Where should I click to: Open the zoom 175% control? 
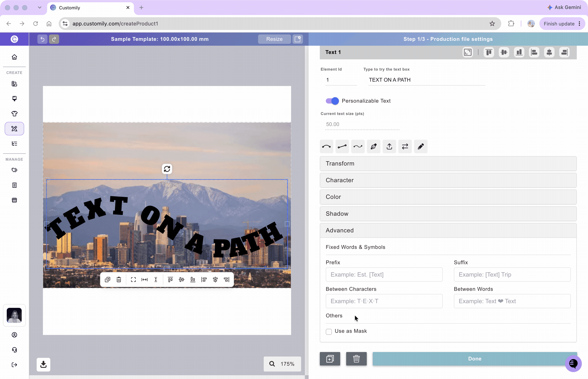point(282,364)
